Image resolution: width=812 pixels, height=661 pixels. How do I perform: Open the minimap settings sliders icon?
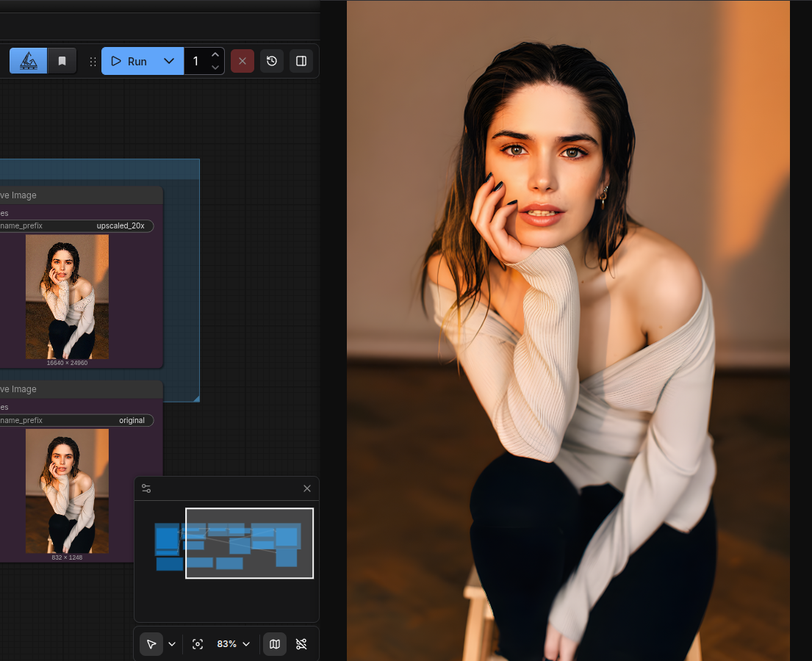click(x=146, y=488)
